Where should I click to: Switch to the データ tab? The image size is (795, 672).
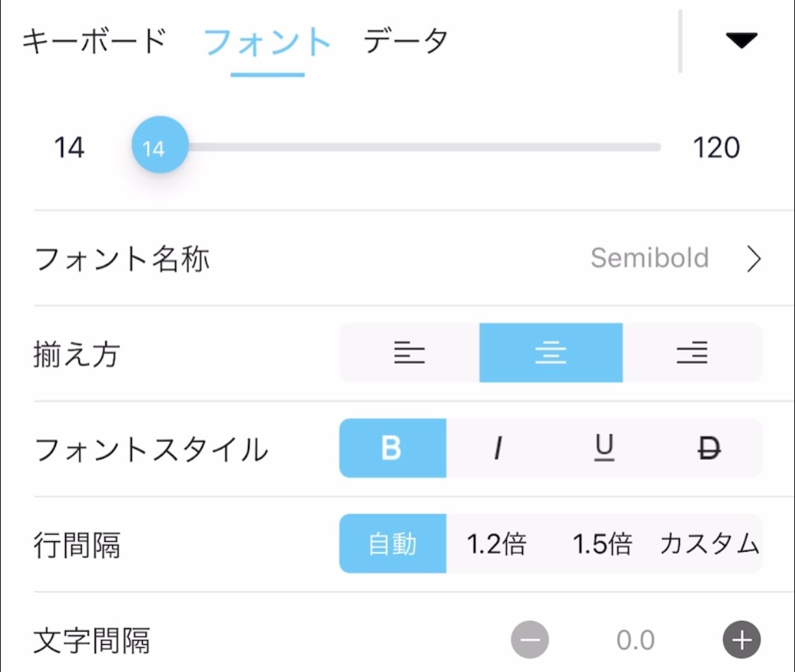tap(406, 40)
